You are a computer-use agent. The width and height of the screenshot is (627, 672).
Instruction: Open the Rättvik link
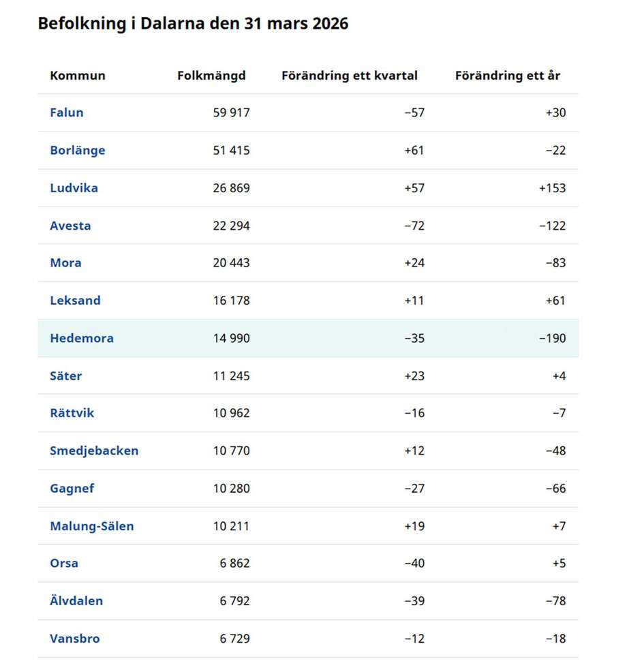(72, 413)
